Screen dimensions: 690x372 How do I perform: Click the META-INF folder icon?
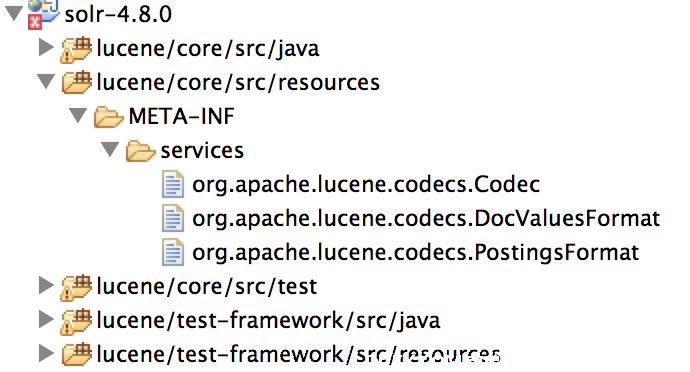pyautogui.click(x=108, y=117)
